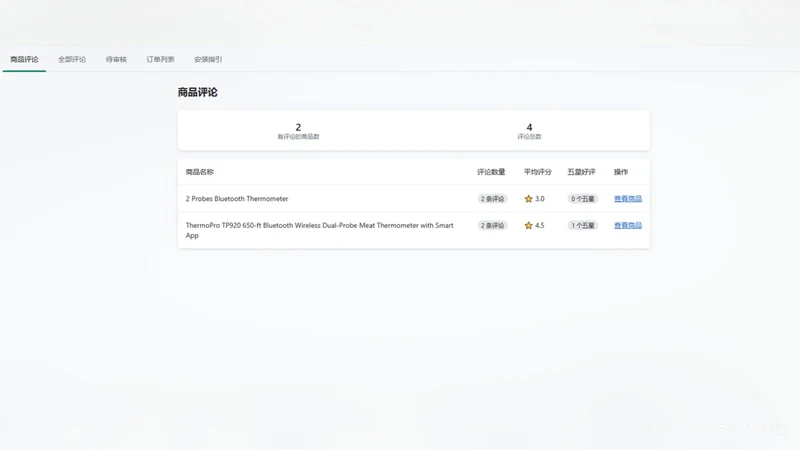This screenshot has height=450, width=800.
Task: Click the star icon next to 4.5 rating
Action: (529, 226)
